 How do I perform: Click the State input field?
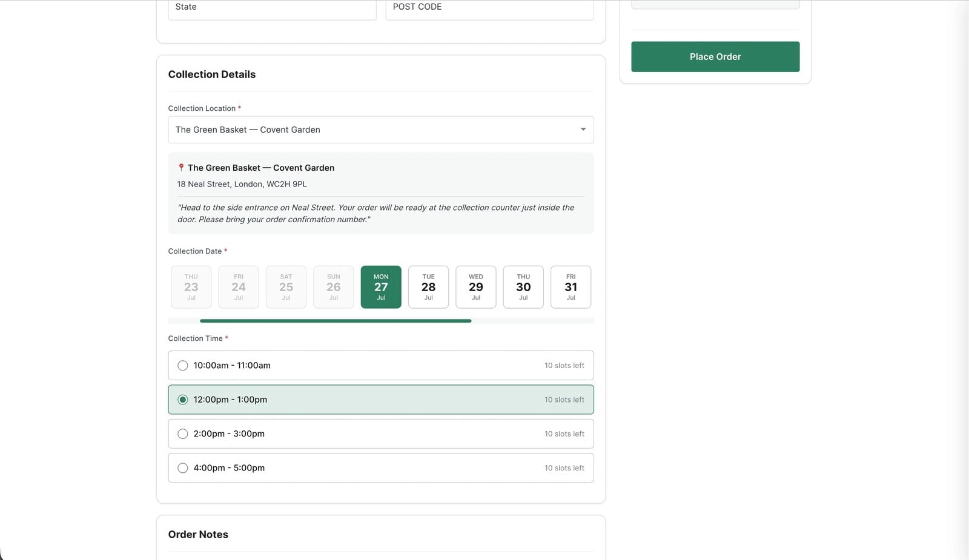[272, 8]
